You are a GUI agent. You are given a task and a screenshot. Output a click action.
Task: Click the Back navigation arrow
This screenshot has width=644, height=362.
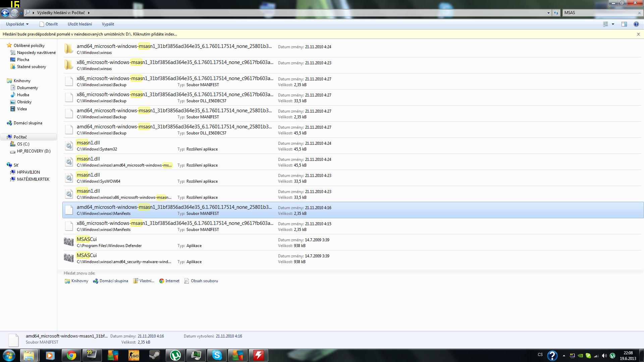(5, 13)
